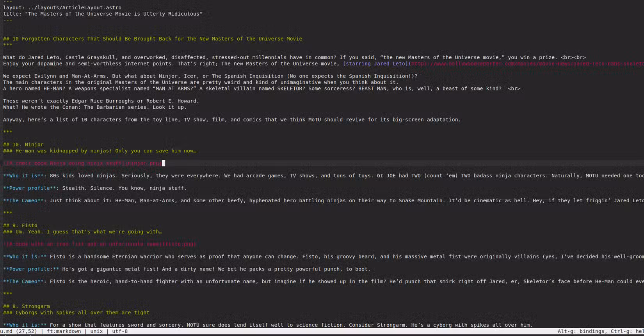Click the line starting 'What do Jared Leto, Castle Grayskull'
This screenshot has width=644, height=336.
294,57
